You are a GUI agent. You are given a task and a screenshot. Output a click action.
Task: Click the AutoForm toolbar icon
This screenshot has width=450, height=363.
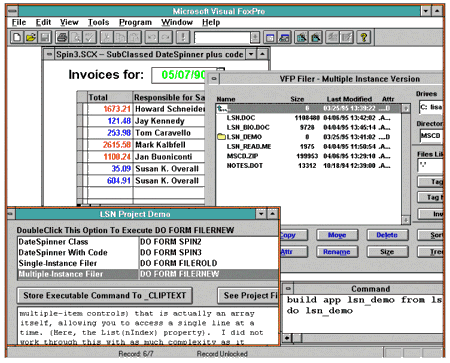(332, 37)
